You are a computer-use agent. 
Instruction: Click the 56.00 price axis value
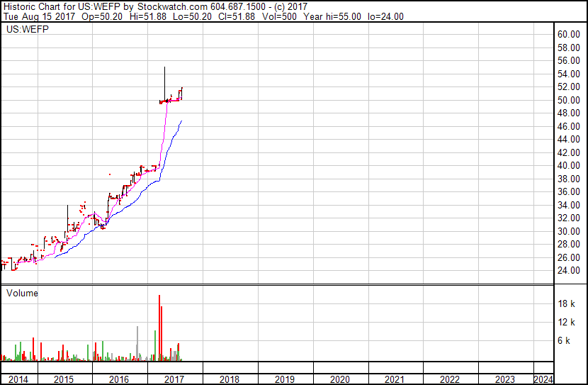(x=568, y=60)
